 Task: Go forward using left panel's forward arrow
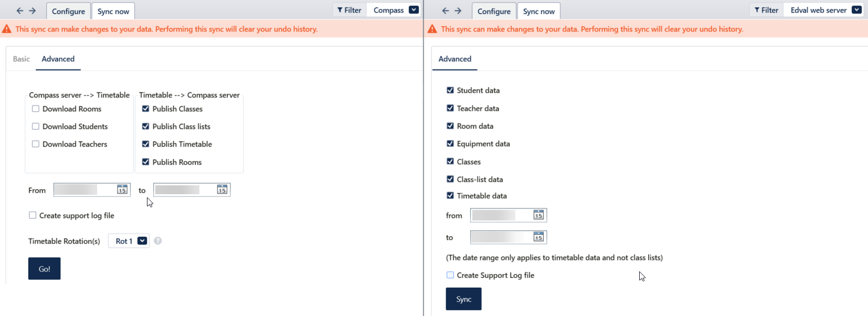click(x=33, y=10)
